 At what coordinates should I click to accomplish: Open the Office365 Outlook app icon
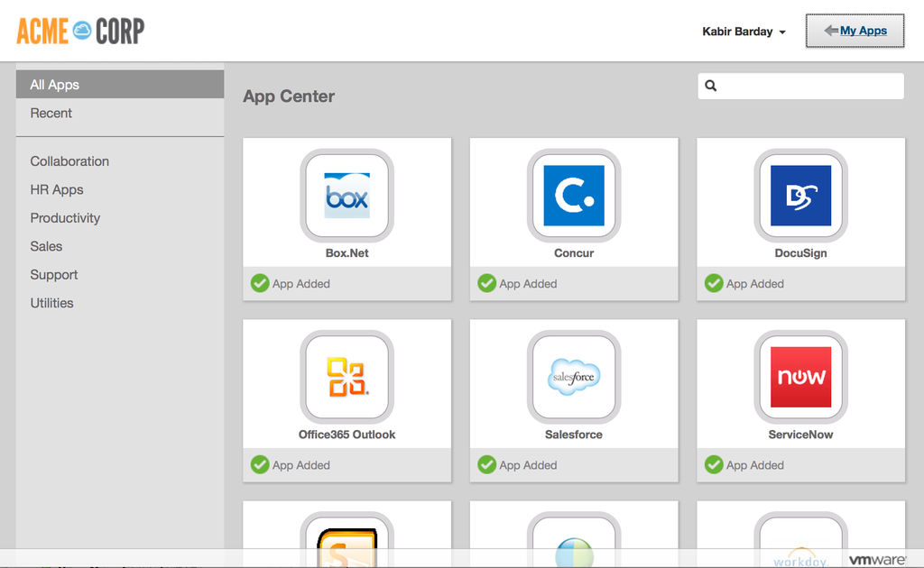346,377
